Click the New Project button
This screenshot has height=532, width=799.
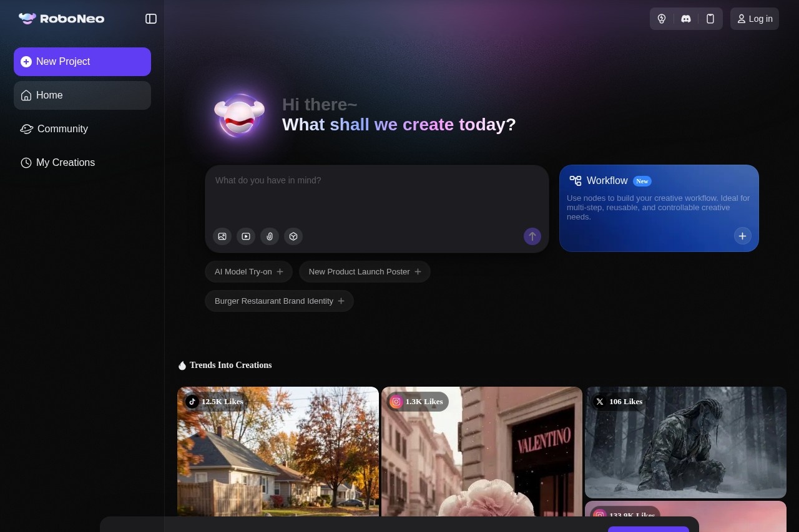click(x=82, y=62)
